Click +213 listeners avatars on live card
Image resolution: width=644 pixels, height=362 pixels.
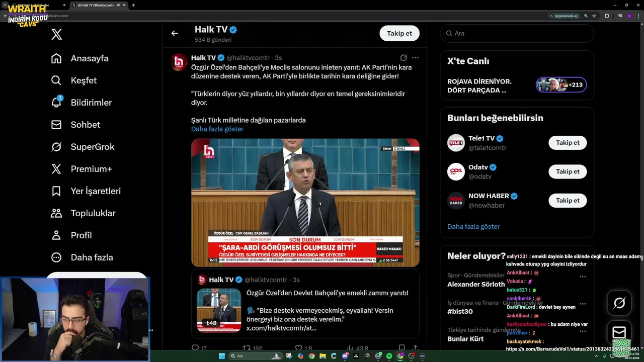(x=561, y=84)
